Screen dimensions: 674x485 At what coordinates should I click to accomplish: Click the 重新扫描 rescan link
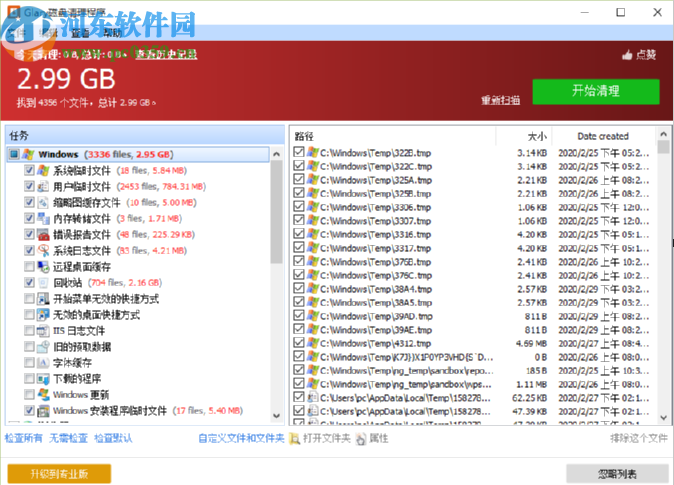click(x=500, y=100)
